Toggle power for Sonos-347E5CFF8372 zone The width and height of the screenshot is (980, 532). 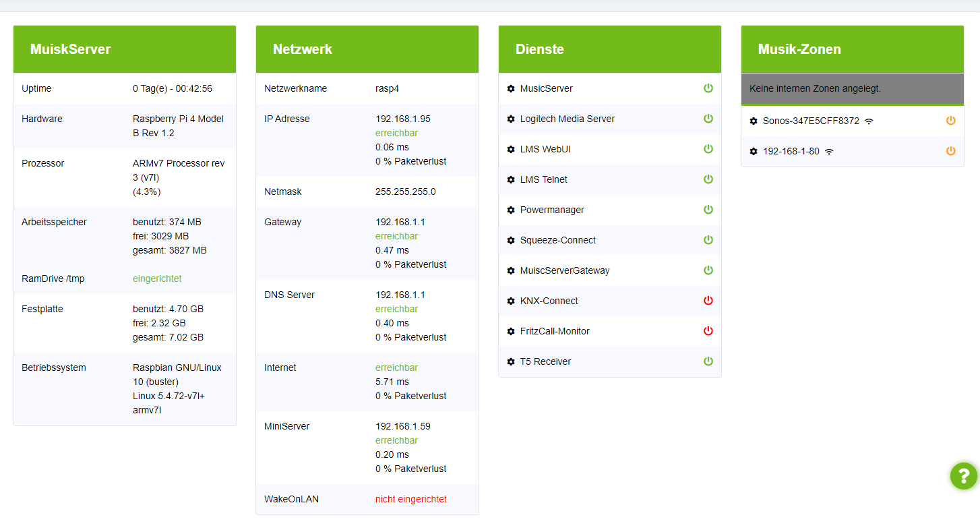coord(951,121)
